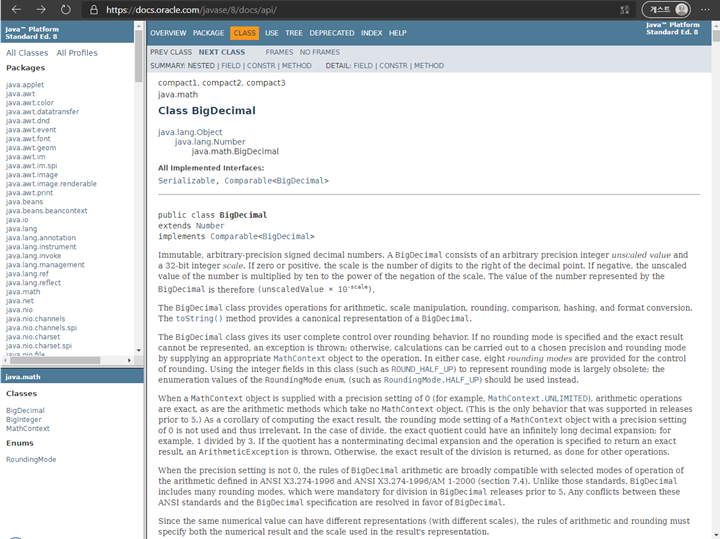Open the HELP navigation item

click(x=398, y=33)
